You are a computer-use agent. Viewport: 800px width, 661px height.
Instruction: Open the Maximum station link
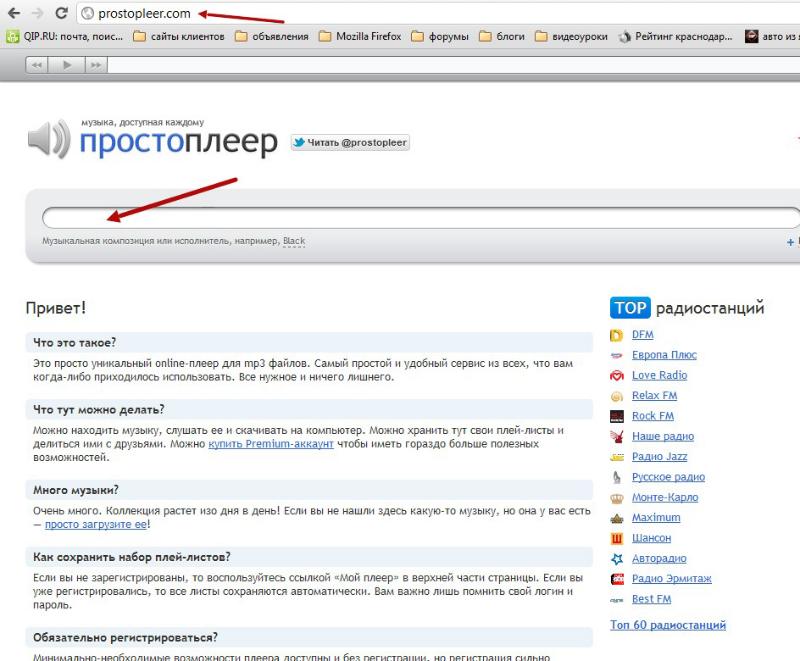coord(656,518)
